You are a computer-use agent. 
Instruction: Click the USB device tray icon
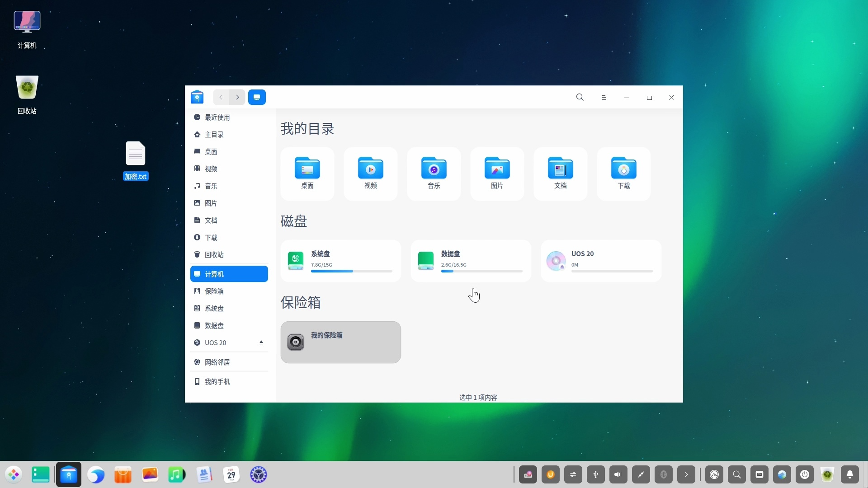596,475
